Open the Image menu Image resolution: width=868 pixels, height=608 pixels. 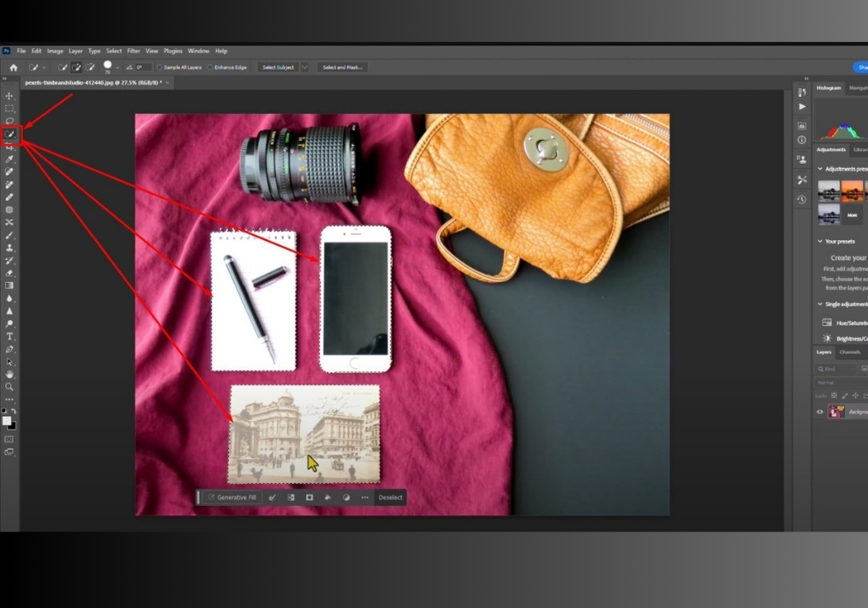(x=55, y=51)
